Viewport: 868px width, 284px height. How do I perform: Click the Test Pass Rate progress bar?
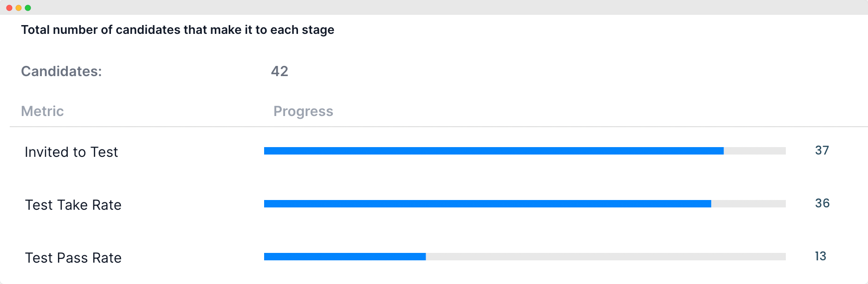click(525, 257)
